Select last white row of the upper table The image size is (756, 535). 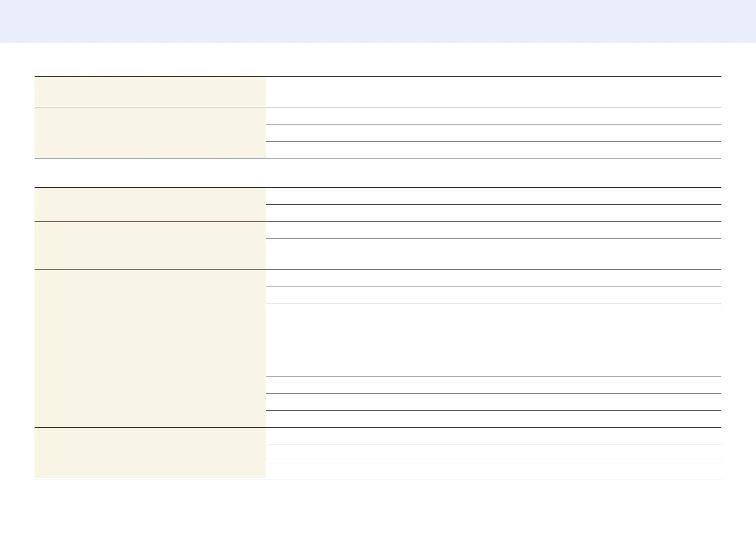(493, 150)
